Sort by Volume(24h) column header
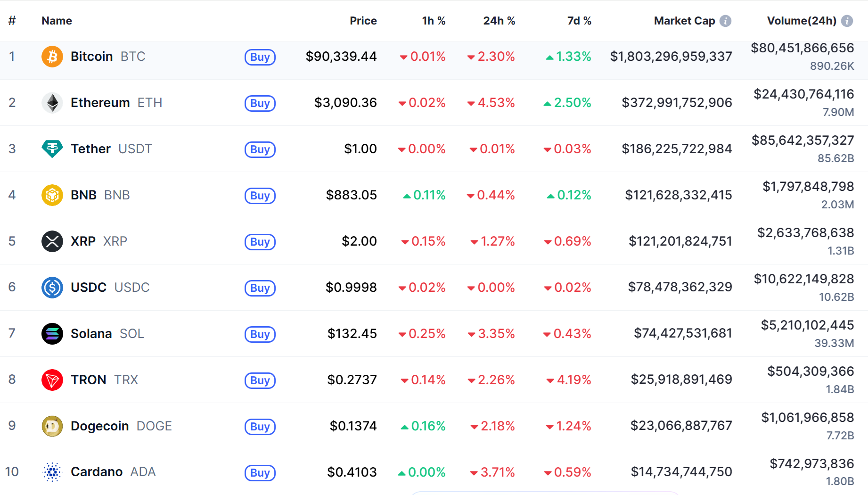 pyautogui.click(x=802, y=21)
